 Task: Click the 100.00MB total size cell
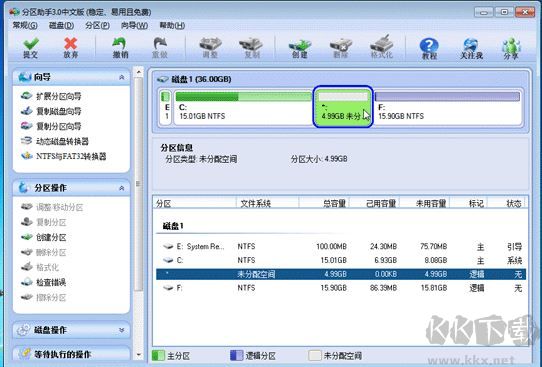(331, 246)
